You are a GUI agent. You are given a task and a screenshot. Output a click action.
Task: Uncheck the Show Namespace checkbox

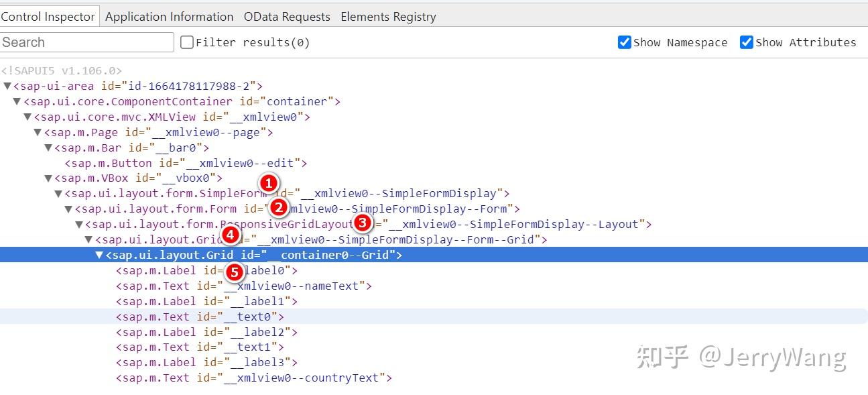click(x=624, y=42)
